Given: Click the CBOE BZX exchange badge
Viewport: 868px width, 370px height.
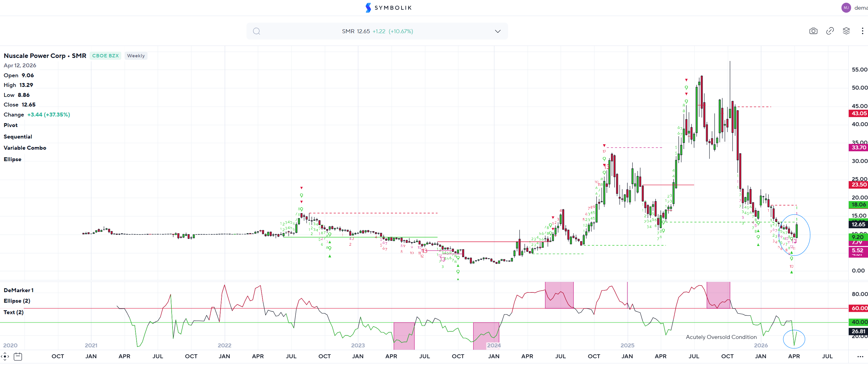Looking at the screenshot, I should pyautogui.click(x=106, y=56).
